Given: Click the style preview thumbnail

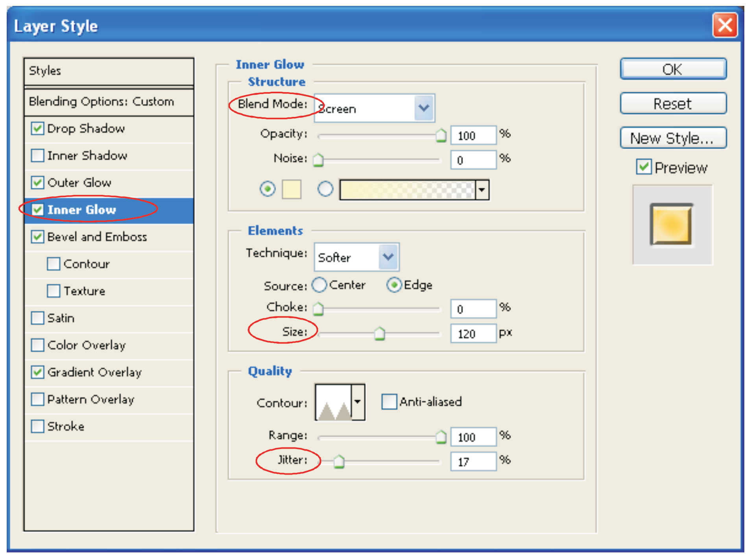Looking at the screenshot, I should coord(671,224).
